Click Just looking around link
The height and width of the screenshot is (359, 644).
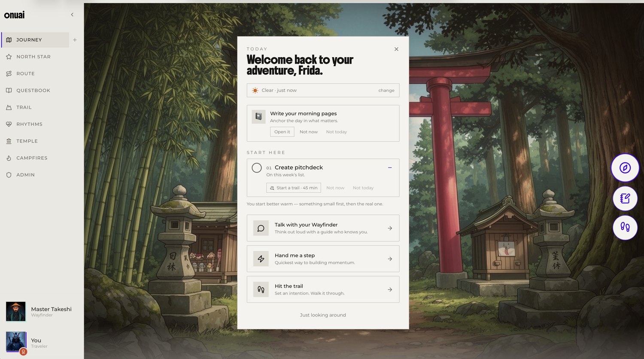(323, 315)
